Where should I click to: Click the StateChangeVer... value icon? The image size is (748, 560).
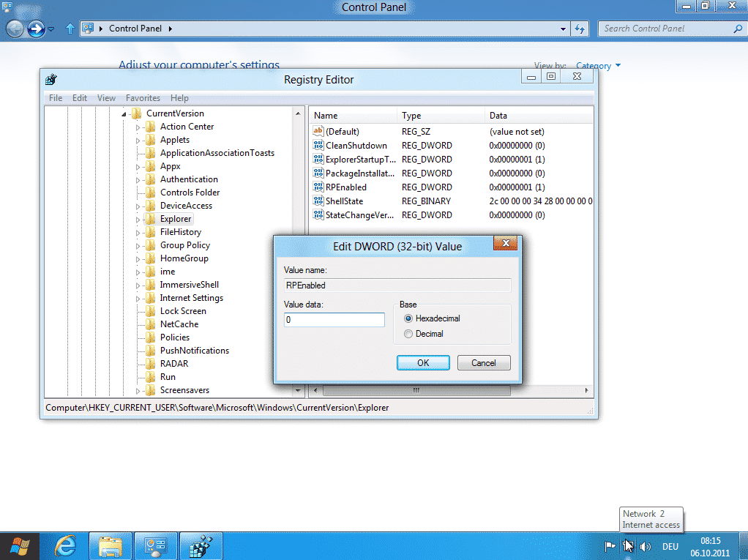coord(318,214)
